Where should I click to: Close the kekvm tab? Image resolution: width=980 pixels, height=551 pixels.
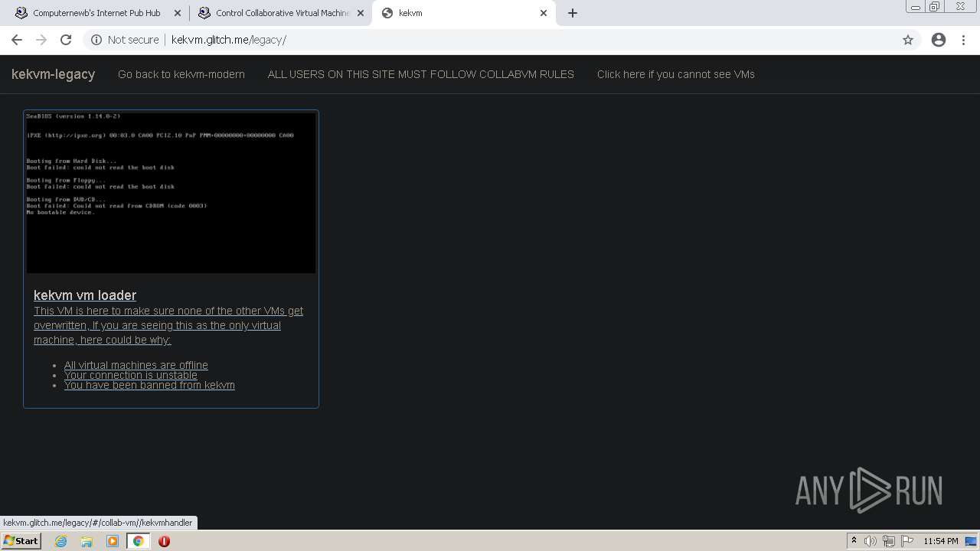pos(544,13)
